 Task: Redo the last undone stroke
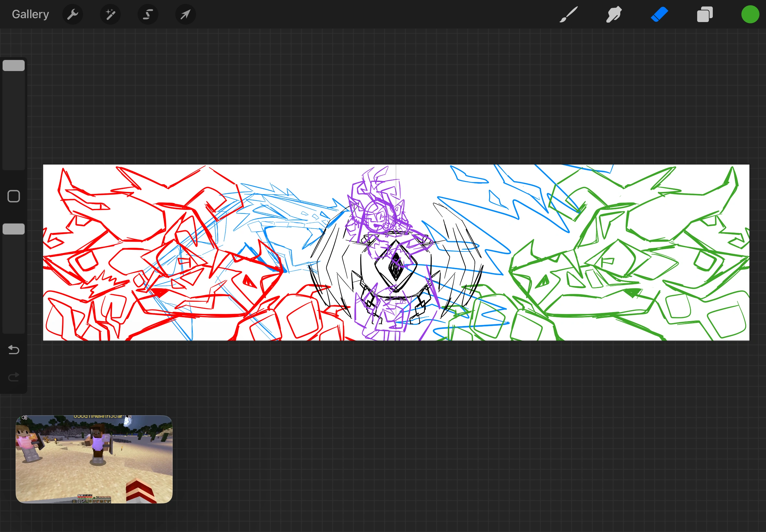tap(13, 377)
